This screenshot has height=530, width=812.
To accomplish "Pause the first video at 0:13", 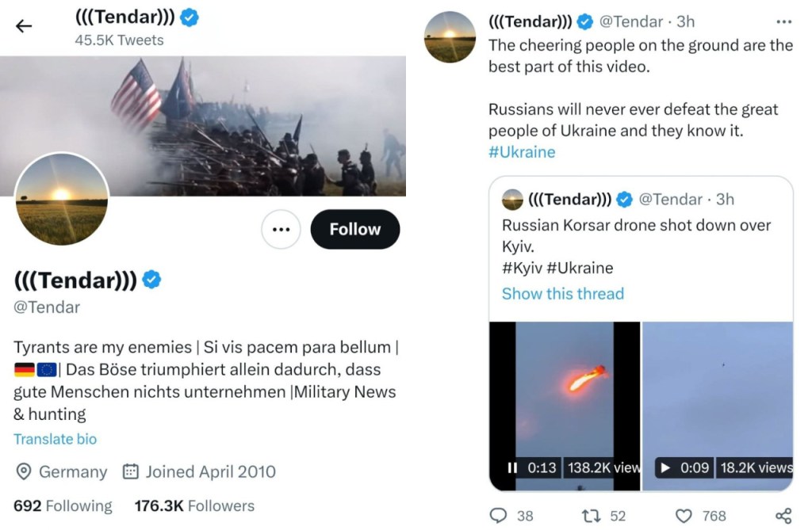I will (512, 467).
